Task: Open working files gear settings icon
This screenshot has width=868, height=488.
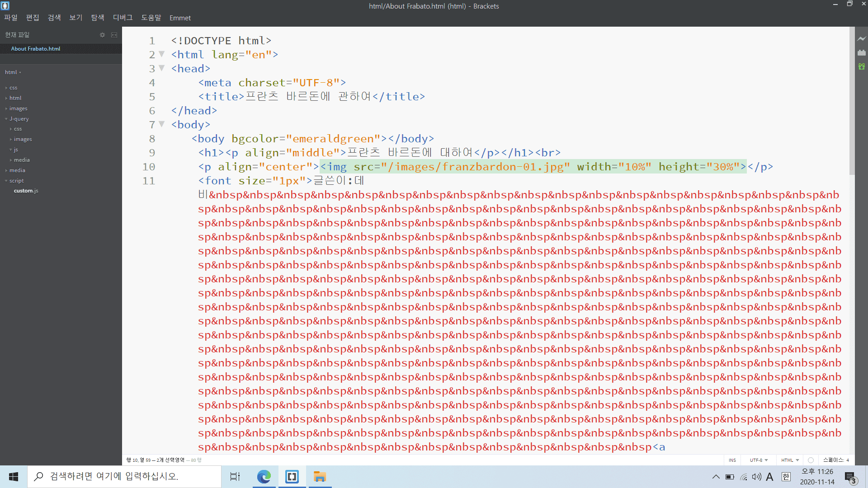Action: pyautogui.click(x=102, y=35)
